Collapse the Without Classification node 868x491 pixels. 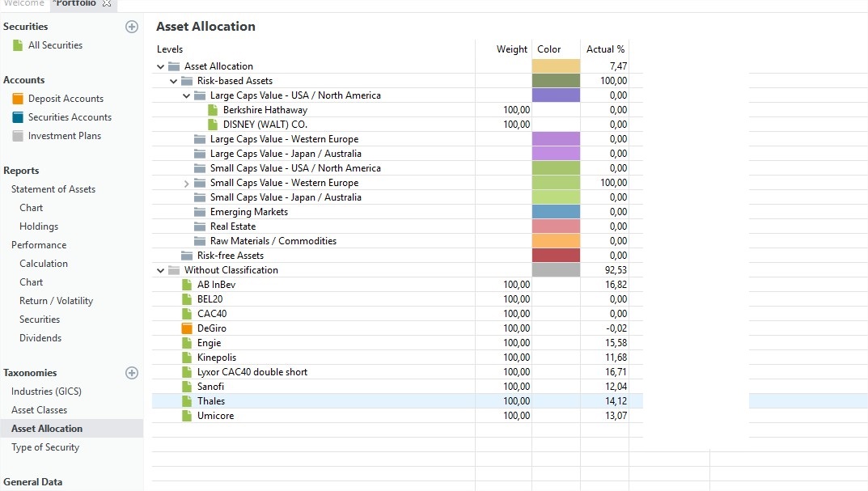[x=160, y=270]
